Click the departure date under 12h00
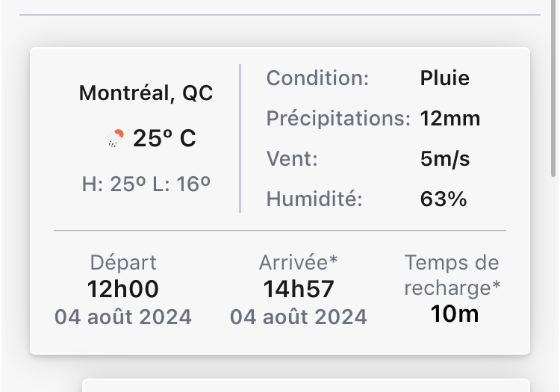The width and height of the screenshot is (560, 392). point(123,317)
